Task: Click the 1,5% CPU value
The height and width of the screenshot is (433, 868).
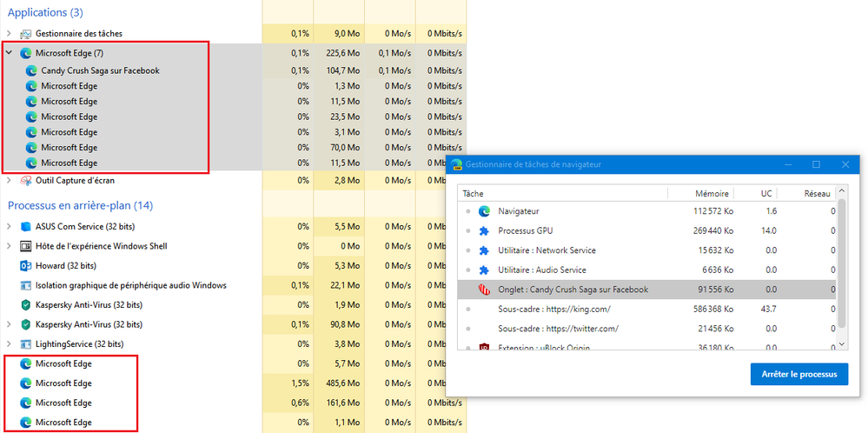Action: (x=300, y=383)
